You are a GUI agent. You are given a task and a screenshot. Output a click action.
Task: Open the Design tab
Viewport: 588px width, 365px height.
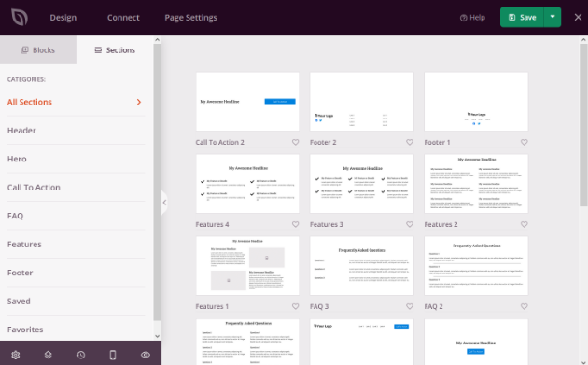[63, 18]
